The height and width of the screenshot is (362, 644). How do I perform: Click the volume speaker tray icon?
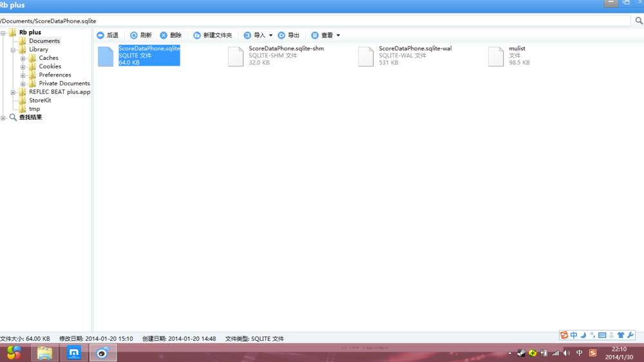(567, 353)
